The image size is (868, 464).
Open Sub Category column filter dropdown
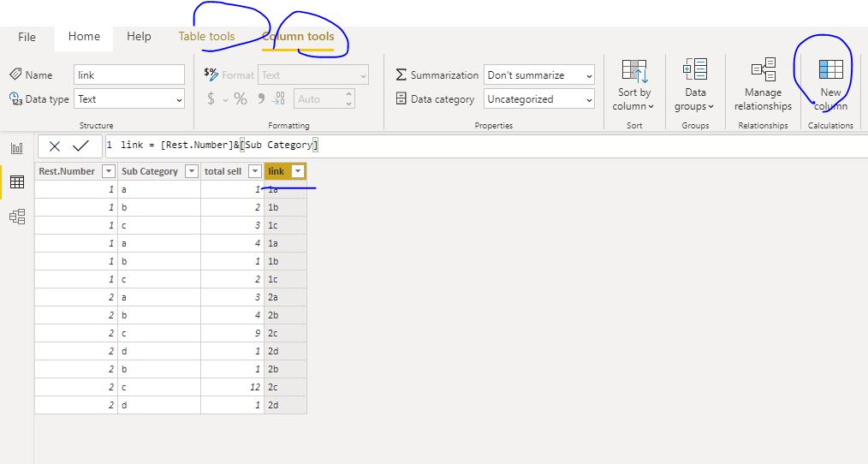pos(192,171)
